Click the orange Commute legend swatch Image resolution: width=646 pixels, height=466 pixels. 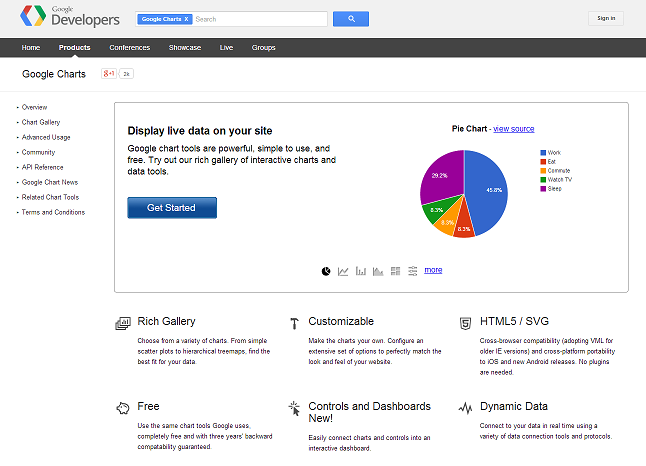tap(543, 171)
